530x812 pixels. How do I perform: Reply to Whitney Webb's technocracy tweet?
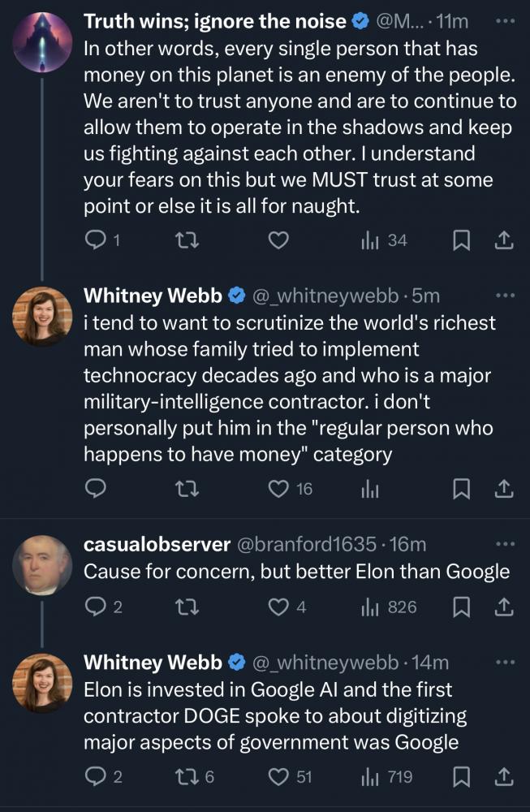coord(96,488)
